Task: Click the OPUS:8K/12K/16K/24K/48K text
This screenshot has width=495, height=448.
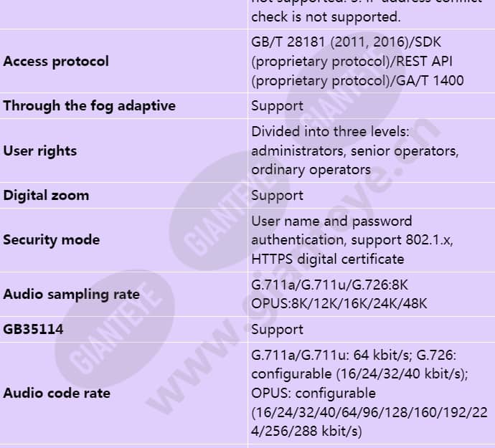Action: pyautogui.click(x=339, y=303)
